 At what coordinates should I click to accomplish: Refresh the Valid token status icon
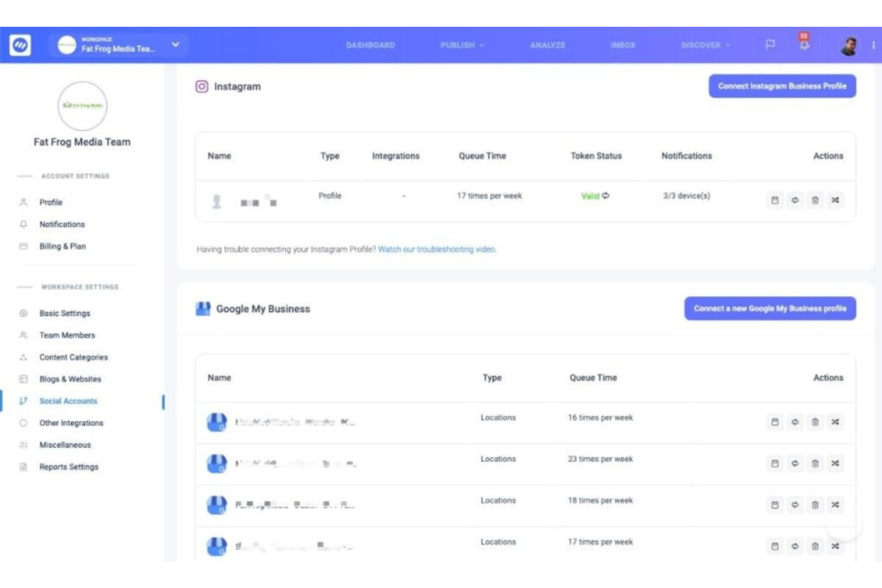pos(605,195)
